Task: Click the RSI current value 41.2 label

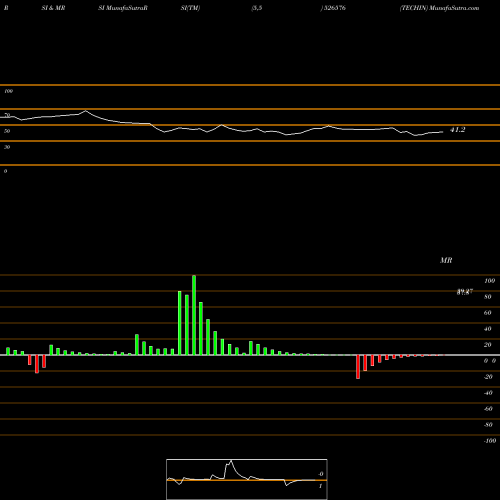Action: (x=457, y=130)
